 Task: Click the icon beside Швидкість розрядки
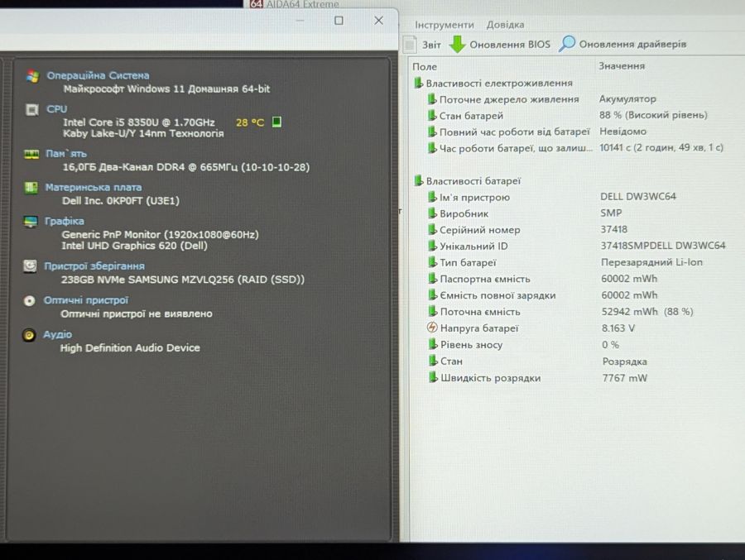[433, 378]
